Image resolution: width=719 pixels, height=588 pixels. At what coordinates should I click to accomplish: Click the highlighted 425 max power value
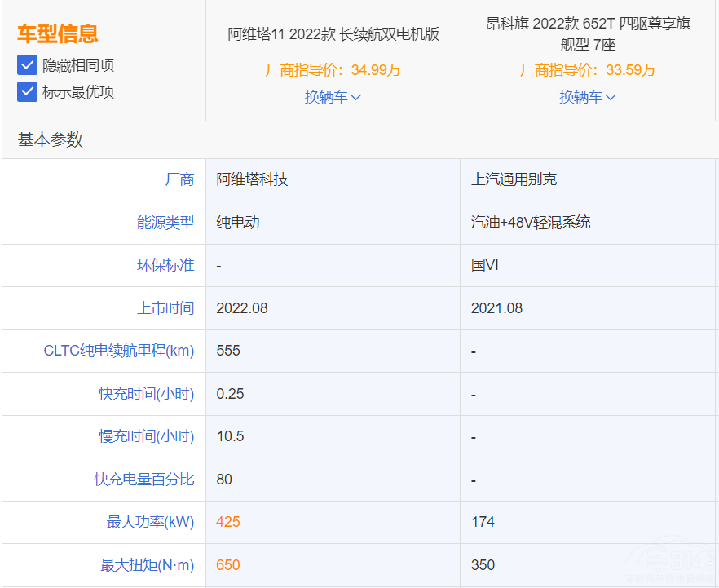click(228, 522)
